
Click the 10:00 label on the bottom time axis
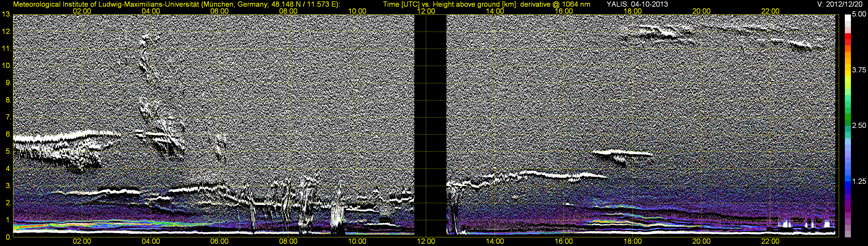pyautogui.click(x=357, y=241)
